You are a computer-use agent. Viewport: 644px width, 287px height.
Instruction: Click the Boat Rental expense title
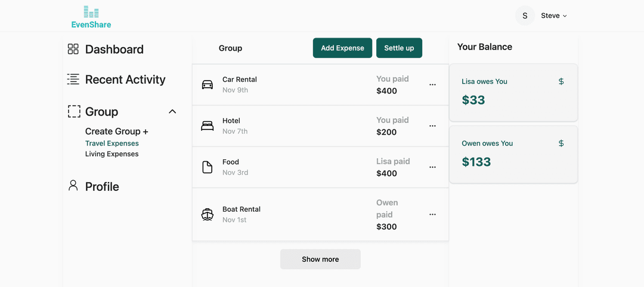click(241, 209)
